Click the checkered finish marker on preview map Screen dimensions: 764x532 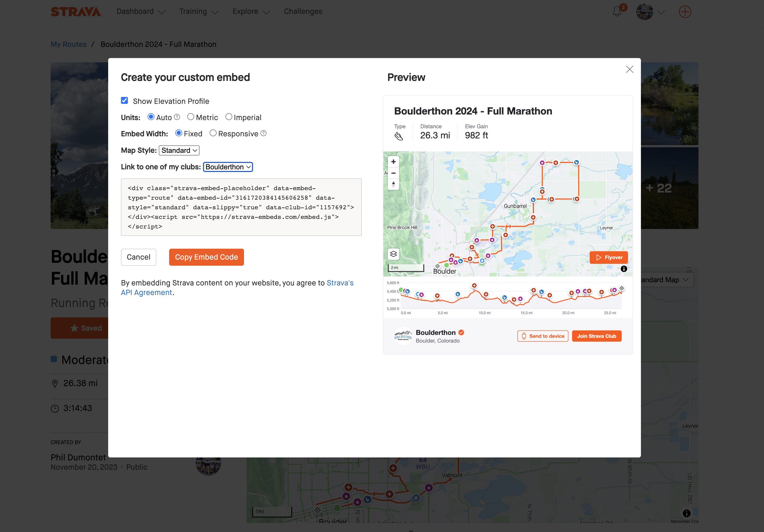(438, 266)
